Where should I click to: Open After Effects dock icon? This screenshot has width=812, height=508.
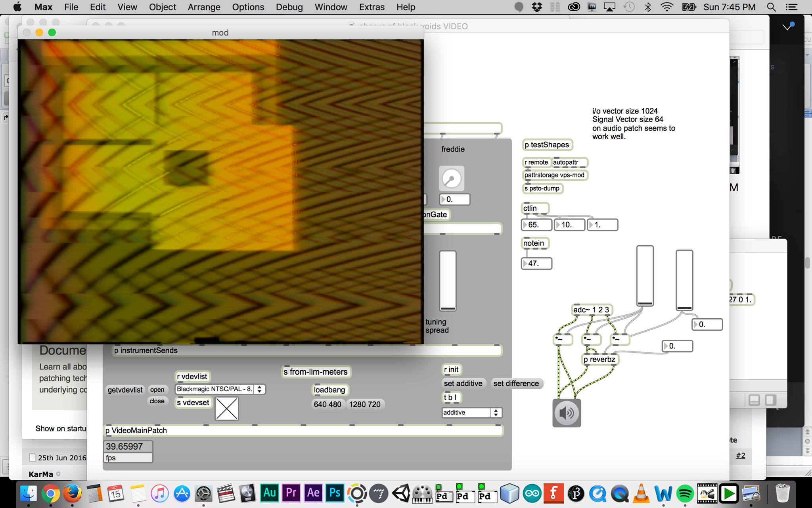point(313,493)
